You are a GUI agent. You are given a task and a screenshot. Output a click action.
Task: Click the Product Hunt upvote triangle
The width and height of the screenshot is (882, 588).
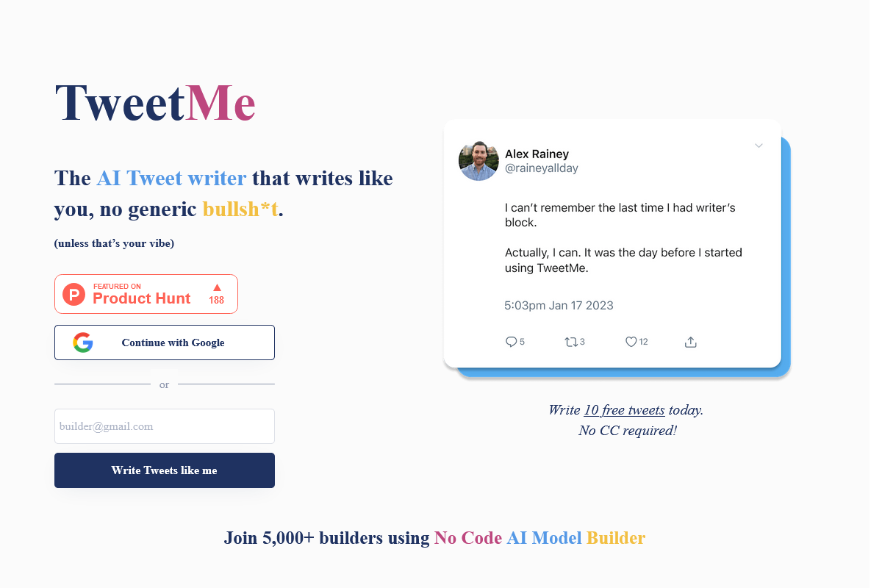[x=217, y=287]
